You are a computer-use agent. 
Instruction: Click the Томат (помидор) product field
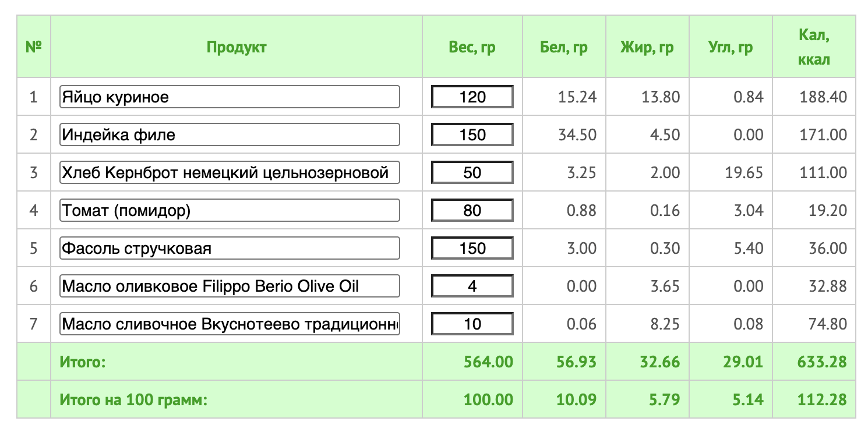(x=230, y=210)
